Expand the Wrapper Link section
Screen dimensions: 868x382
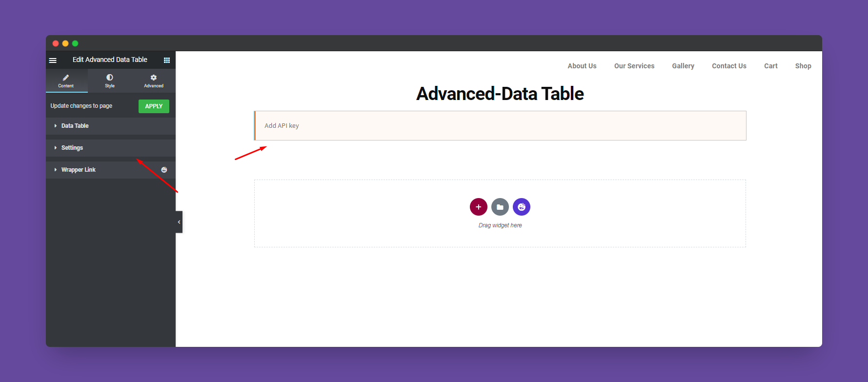click(78, 169)
